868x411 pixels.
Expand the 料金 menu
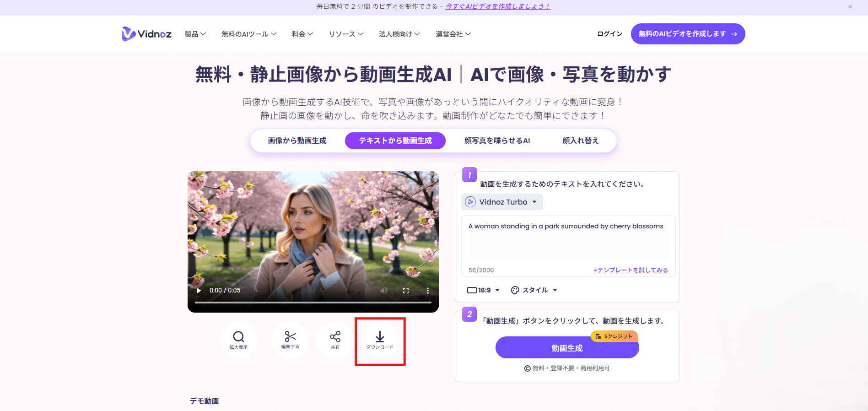coord(302,34)
